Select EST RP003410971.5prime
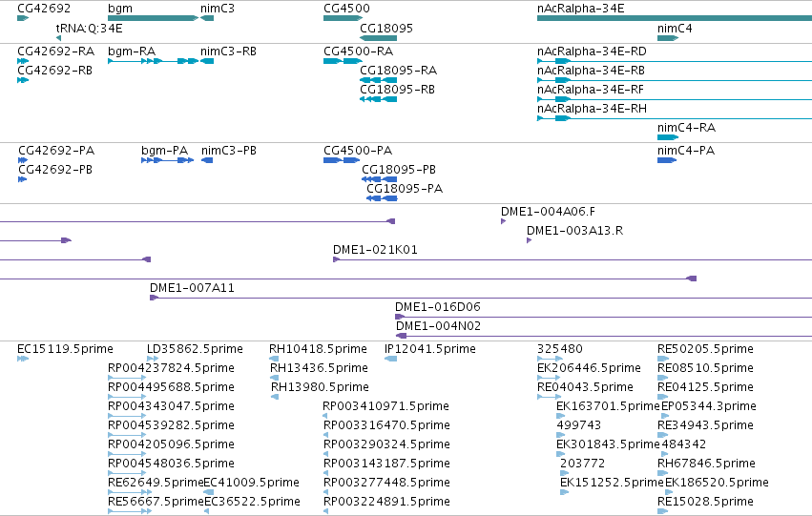812x516 pixels. point(385,407)
